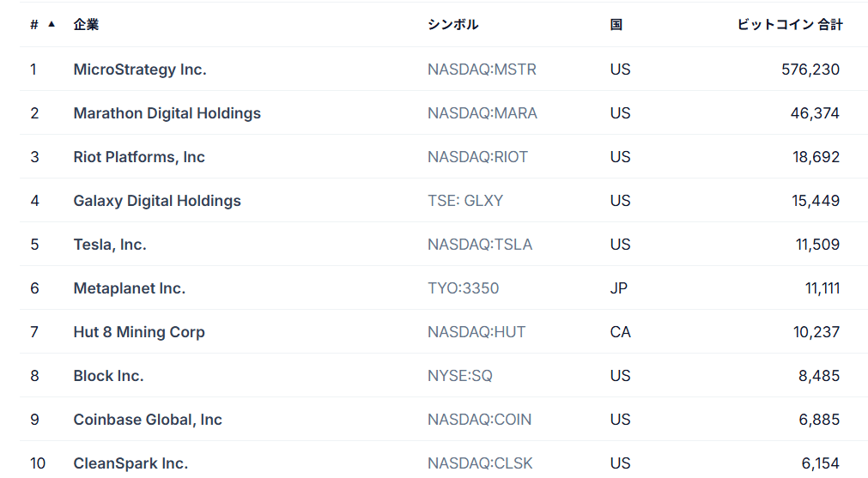Click the sort arrow next to # header
Screen dimensions: 868x478
52,24
